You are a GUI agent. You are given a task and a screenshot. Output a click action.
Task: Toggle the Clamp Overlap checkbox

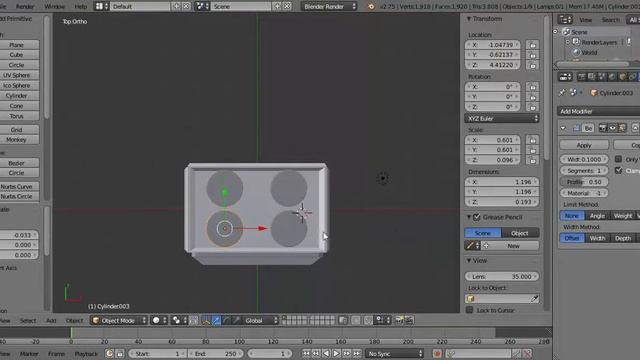point(618,170)
